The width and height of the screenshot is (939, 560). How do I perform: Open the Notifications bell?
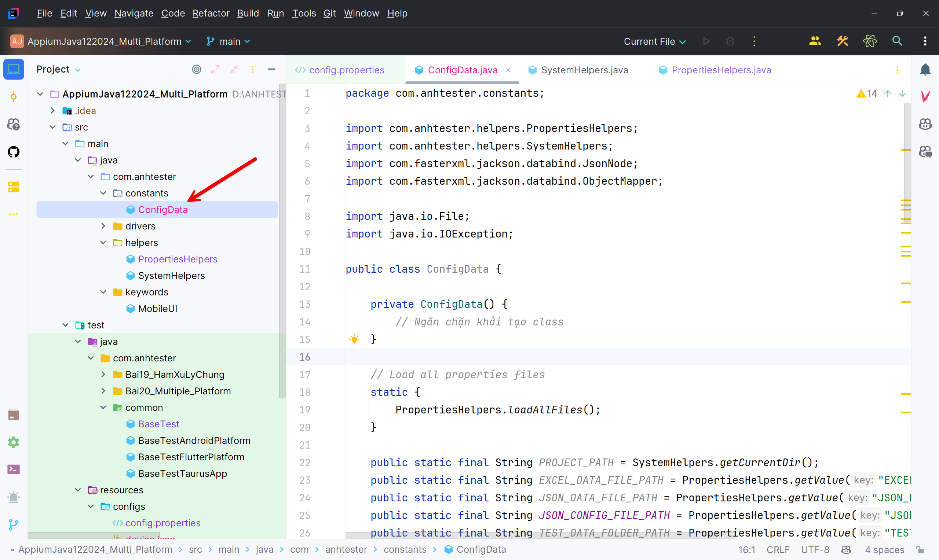pyautogui.click(x=925, y=69)
